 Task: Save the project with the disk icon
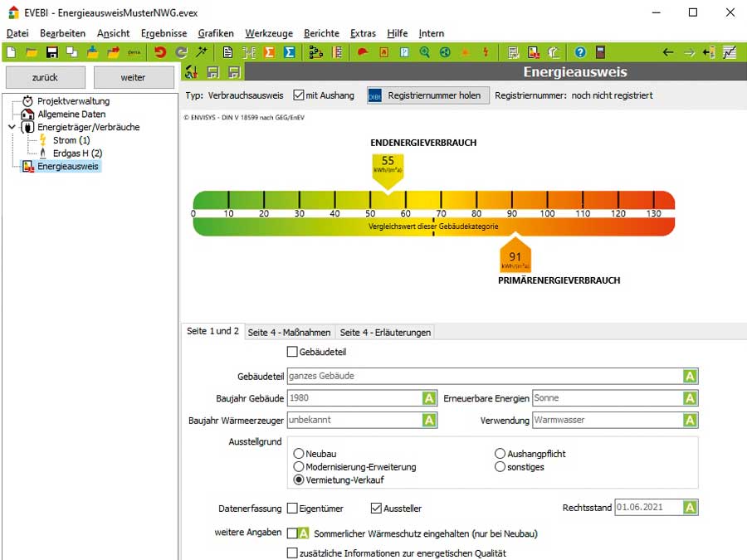[52, 51]
